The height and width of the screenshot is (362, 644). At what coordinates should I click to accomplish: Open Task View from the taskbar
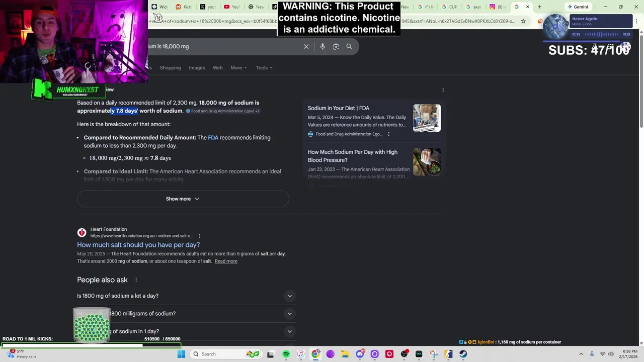[x=270, y=354]
